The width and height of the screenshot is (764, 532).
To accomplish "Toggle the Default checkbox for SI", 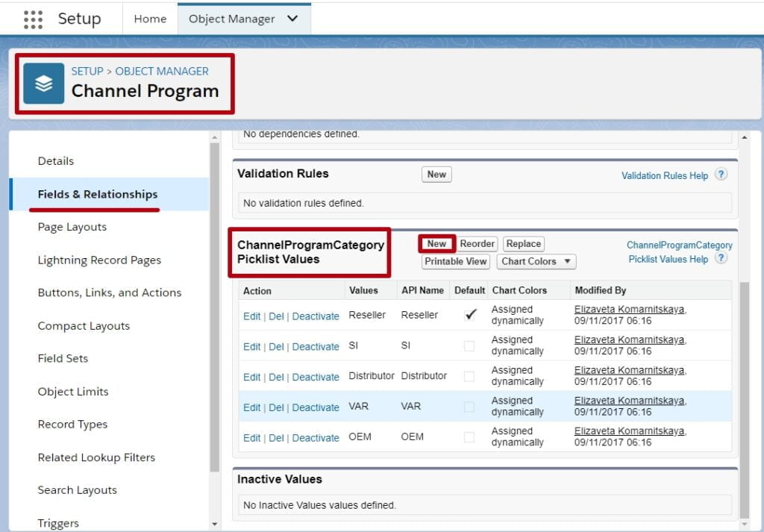I will point(469,346).
